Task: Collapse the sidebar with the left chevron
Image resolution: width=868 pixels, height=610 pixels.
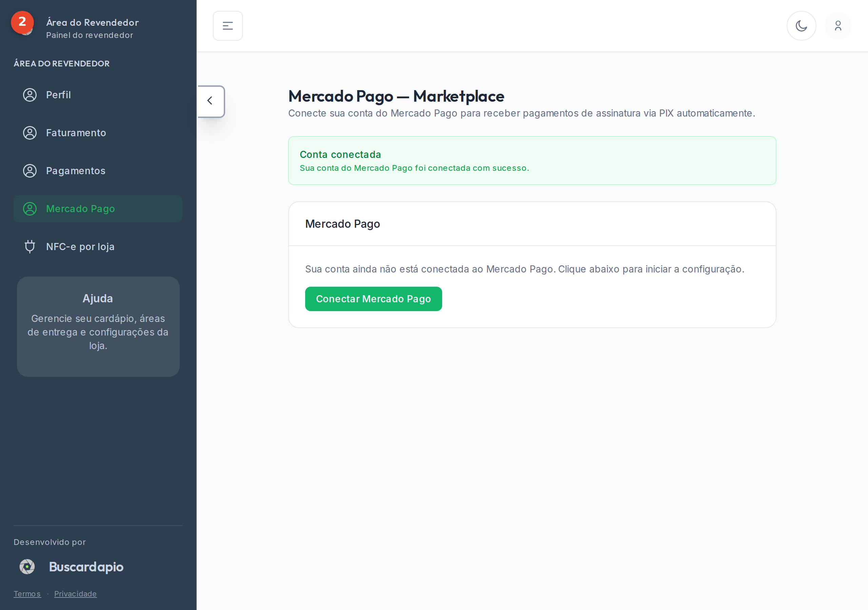Action: pyautogui.click(x=211, y=101)
